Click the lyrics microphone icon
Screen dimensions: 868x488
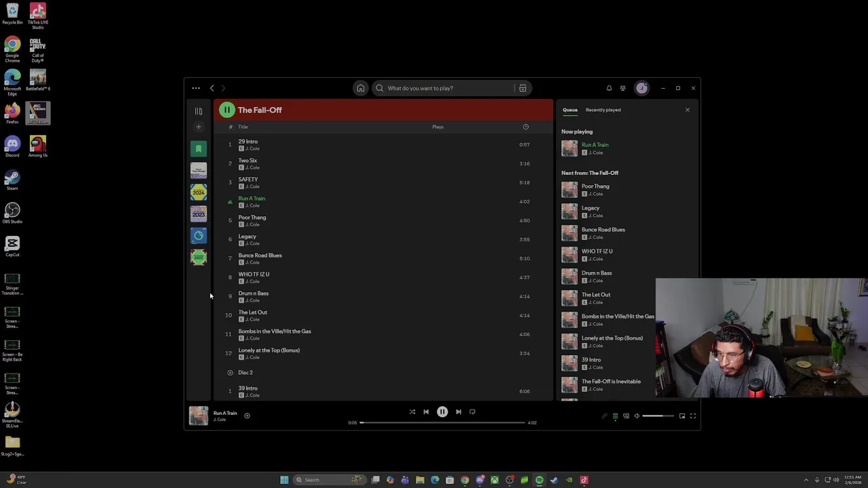coord(604,416)
